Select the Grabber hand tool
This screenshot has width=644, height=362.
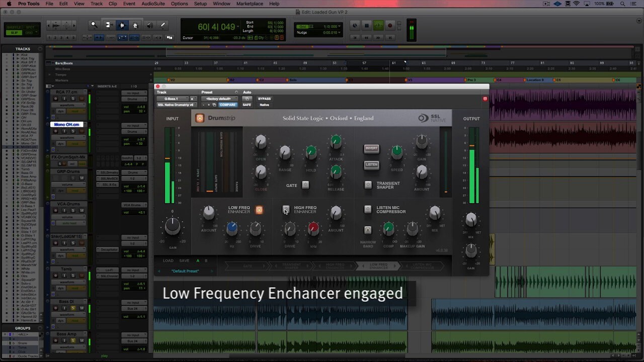[x=135, y=25]
